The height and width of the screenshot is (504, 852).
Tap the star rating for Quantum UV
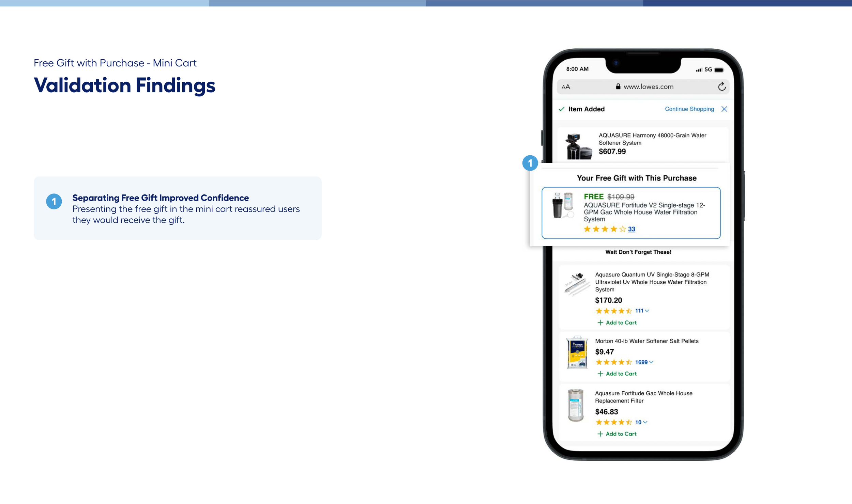pyautogui.click(x=613, y=311)
